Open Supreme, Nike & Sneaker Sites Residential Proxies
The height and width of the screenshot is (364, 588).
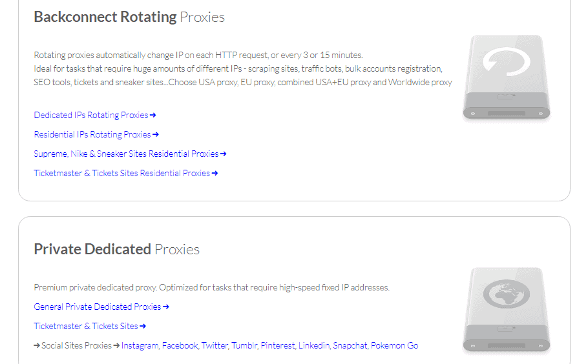point(126,154)
